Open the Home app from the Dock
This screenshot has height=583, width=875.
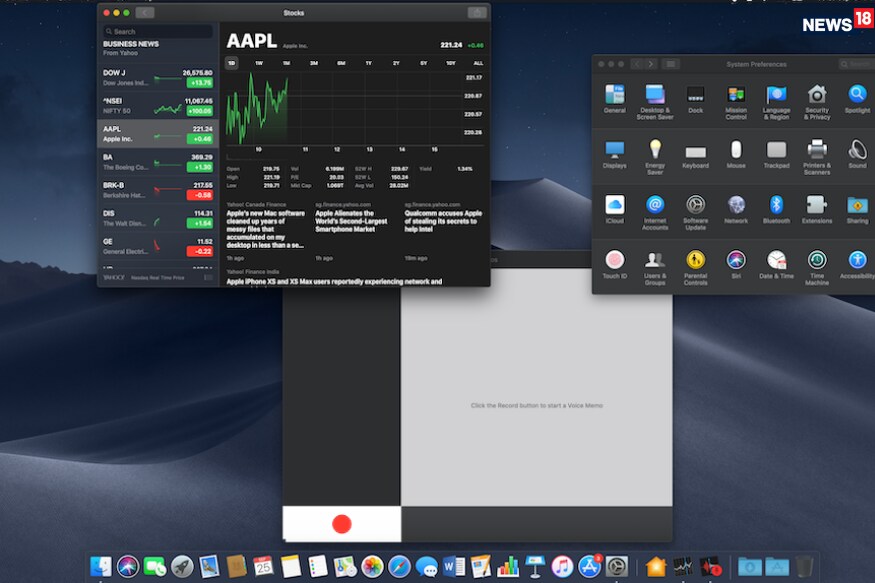point(656,567)
